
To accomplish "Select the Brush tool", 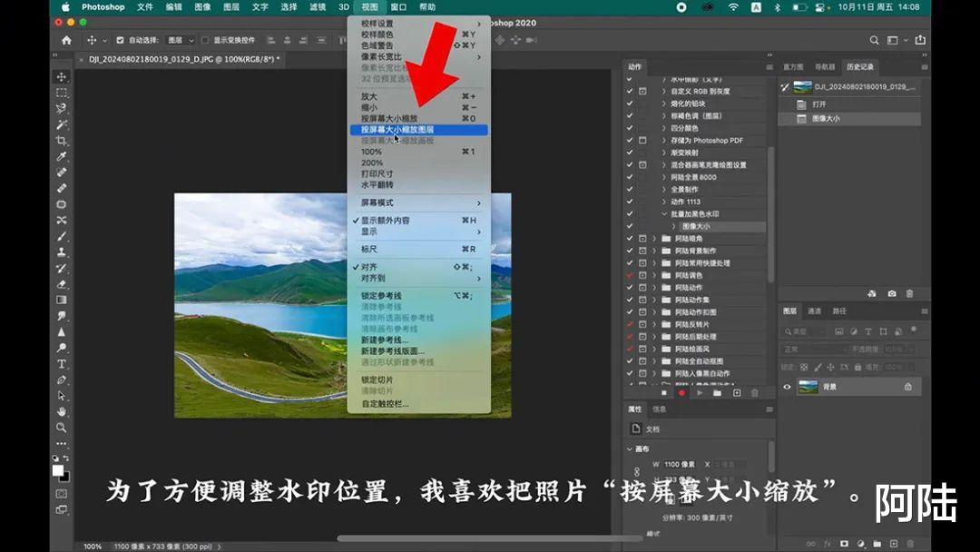I will click(62, 236).
